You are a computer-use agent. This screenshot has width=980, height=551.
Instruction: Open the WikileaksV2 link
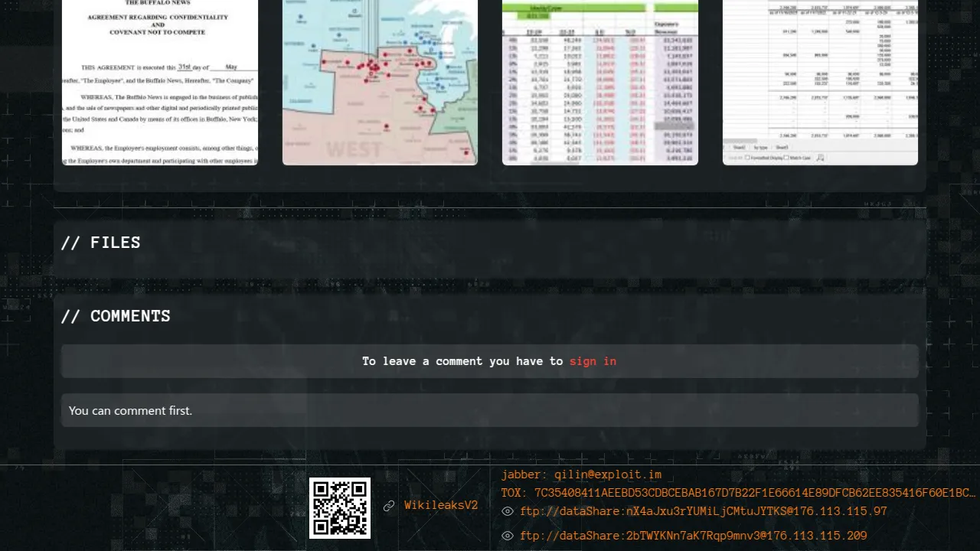pos(441,506)
